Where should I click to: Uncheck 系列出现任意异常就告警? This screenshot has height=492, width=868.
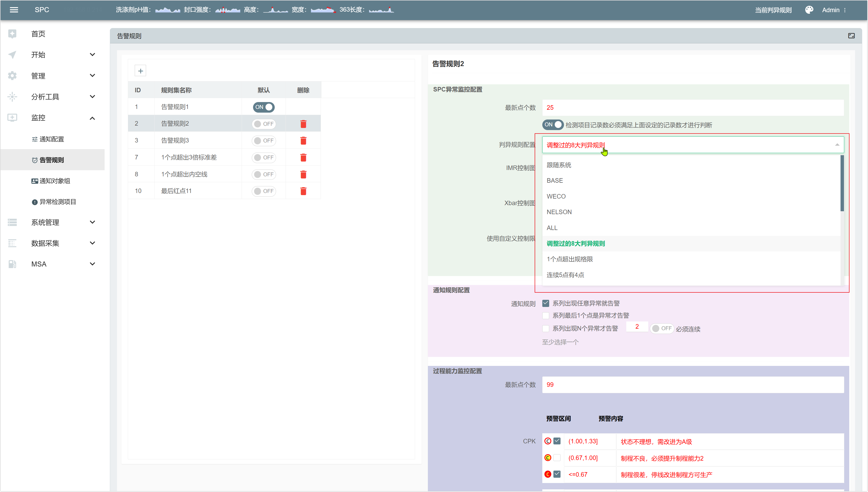pos(545,303)
